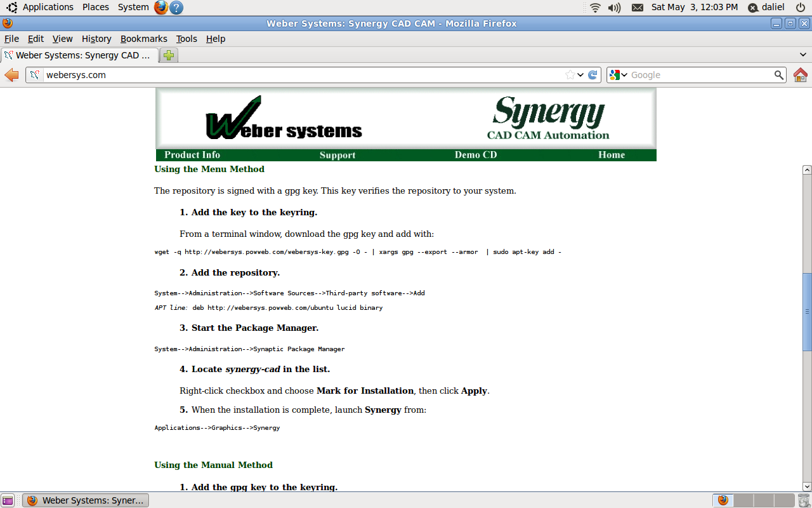Run the search with the magnifier icon
Image resolution: width=812 pixels, height=508 pixels.
[x=779, y=75]
